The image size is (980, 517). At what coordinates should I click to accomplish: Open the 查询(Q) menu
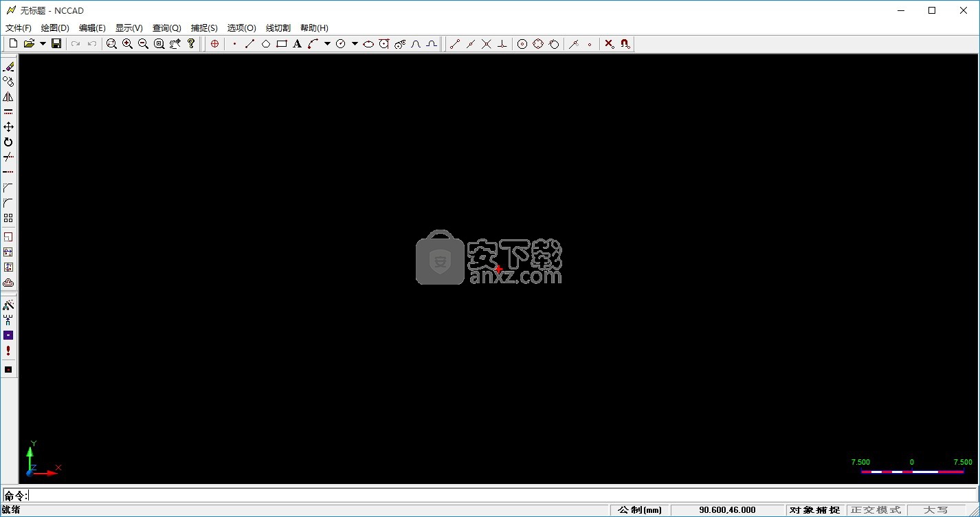[166, 28]
